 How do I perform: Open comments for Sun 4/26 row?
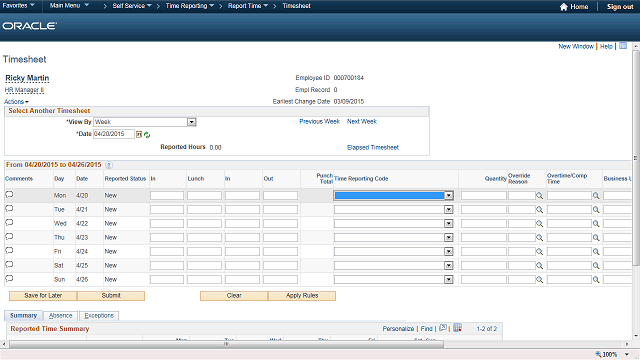point(9,278)
